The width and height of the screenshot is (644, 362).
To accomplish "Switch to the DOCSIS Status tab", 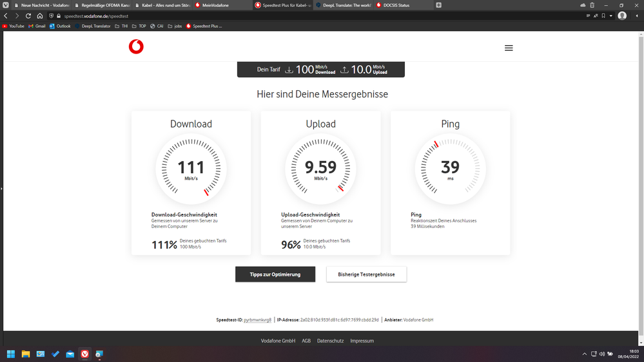I will pos(404,5).
